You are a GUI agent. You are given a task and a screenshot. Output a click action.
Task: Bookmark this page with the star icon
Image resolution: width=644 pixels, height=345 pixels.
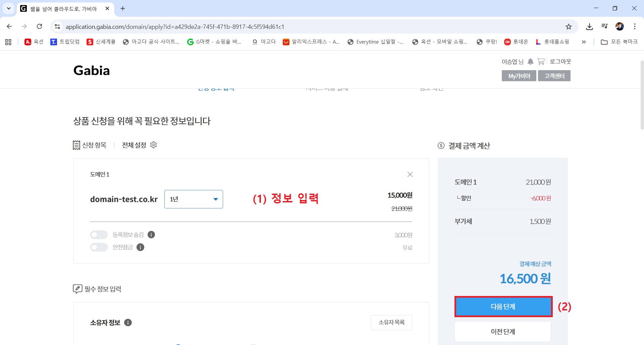569,27
